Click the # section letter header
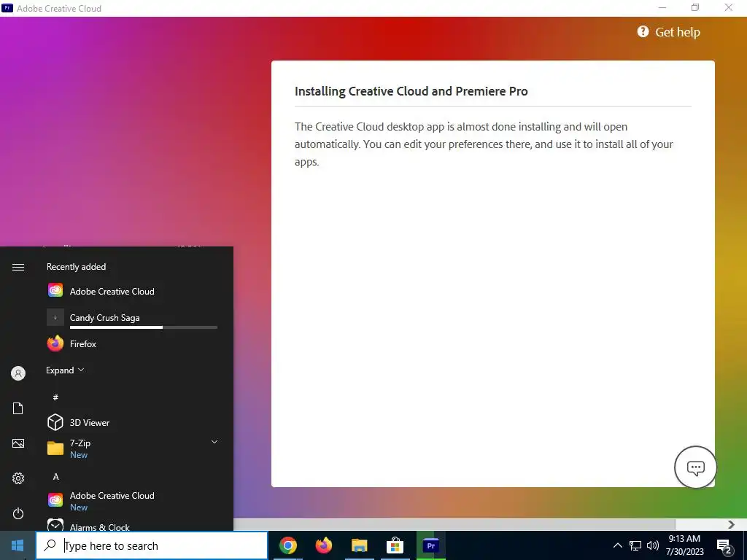Screen dimensions: 747x560 click(x=55, y=397)
